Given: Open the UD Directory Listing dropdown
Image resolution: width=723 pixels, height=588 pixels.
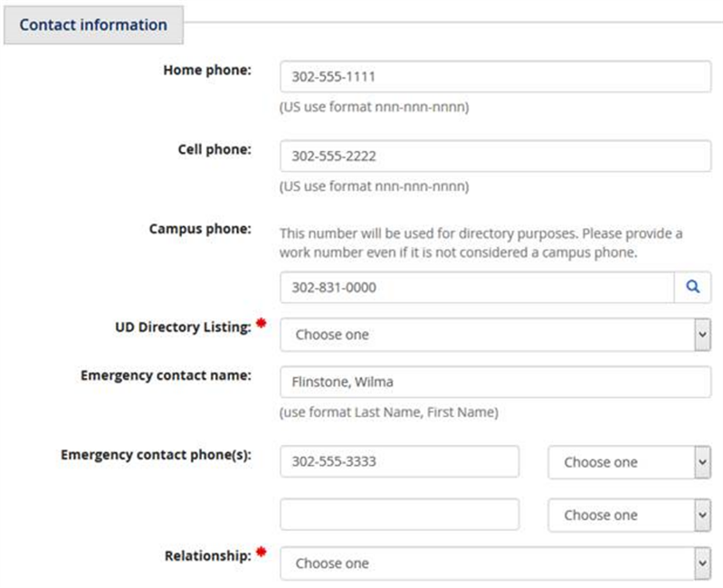Looking at the screenshot, I should coord(495,335).
